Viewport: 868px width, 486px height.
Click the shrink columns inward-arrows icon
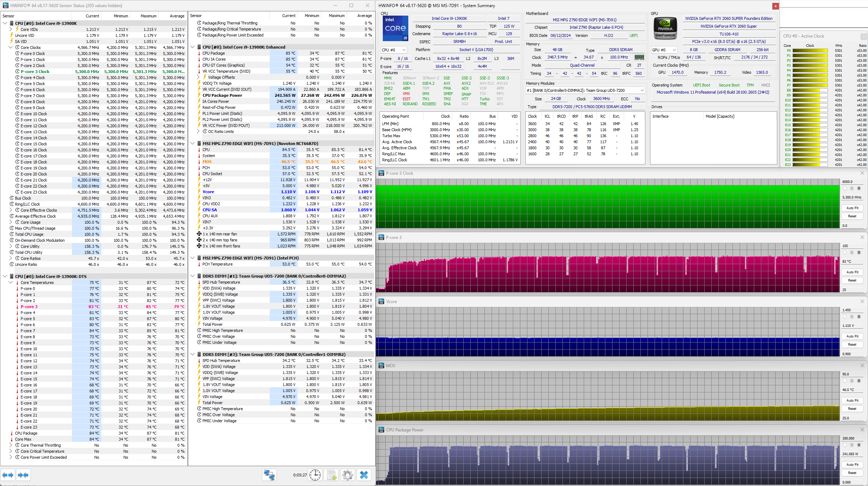click(23, 475)
